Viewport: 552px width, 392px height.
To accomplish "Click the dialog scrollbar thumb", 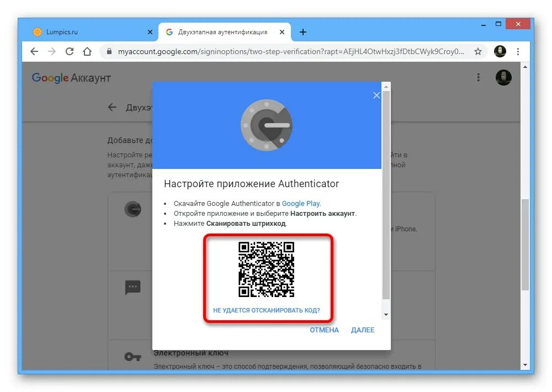I will click(x=386, y=195).
